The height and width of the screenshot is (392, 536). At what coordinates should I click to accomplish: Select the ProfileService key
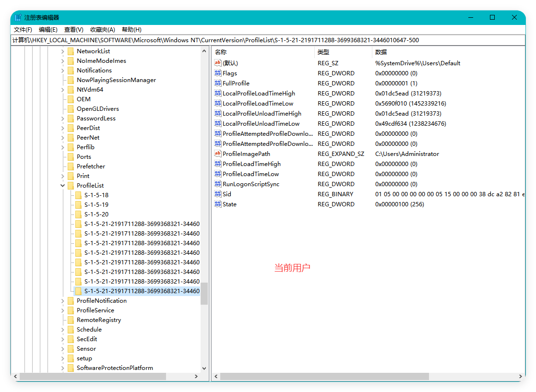pyautogui.click(x=95, y=310)
